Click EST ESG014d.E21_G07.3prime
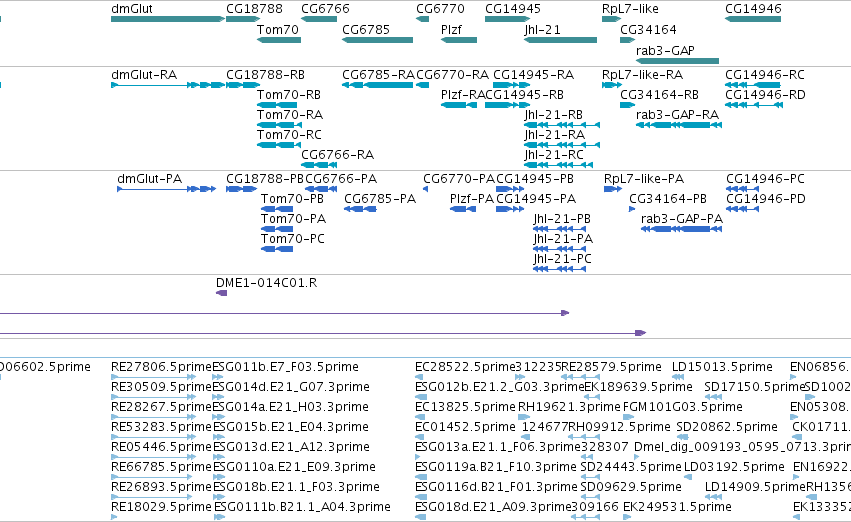Viewport: 851px width, 522px height. pyautogui.click(x=291, y=387)
